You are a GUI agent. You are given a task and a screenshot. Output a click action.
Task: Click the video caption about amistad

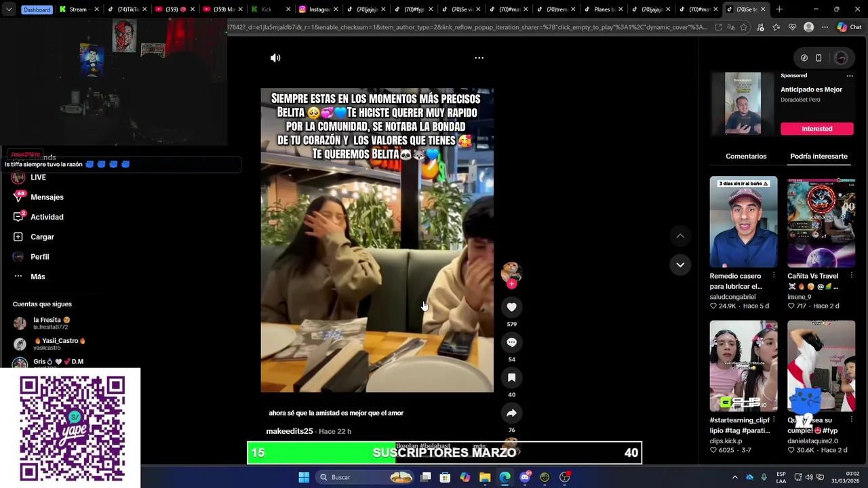tap(336, 413)
